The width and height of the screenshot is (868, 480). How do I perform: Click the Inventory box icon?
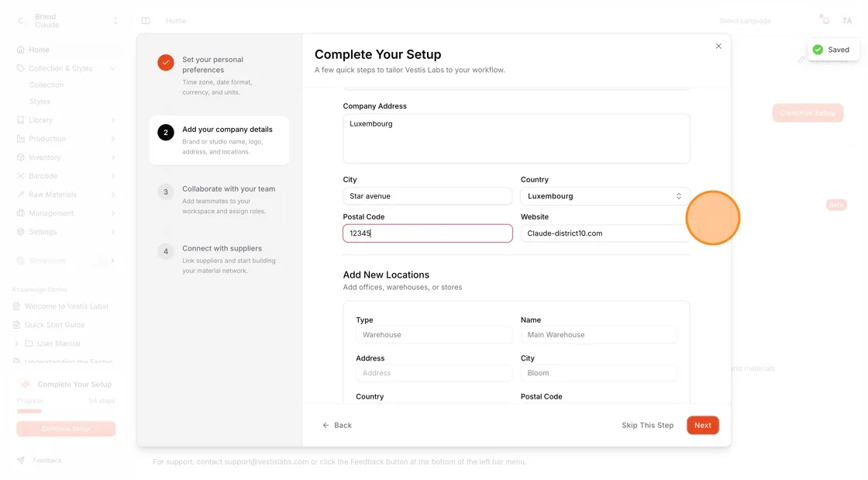coord(20,157)
